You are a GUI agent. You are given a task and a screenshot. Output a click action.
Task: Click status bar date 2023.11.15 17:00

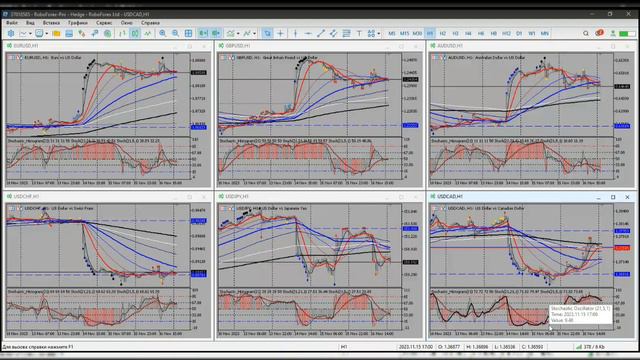tap(416, 347)
